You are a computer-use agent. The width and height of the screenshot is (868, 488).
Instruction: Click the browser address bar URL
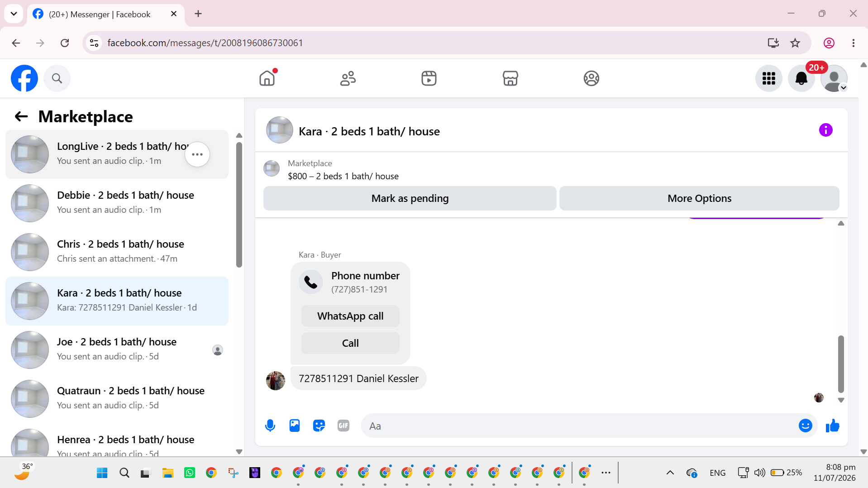coord(205,43)
